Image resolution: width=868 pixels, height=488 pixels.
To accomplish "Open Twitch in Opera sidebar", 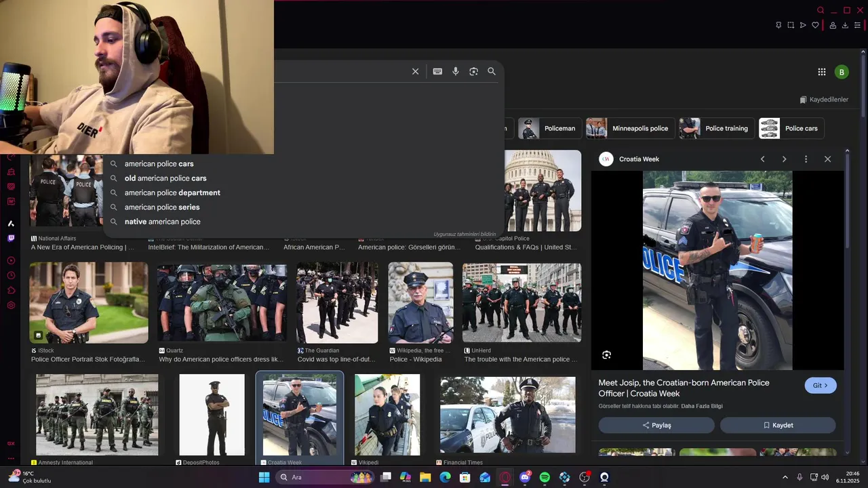I will pos(11,239).
